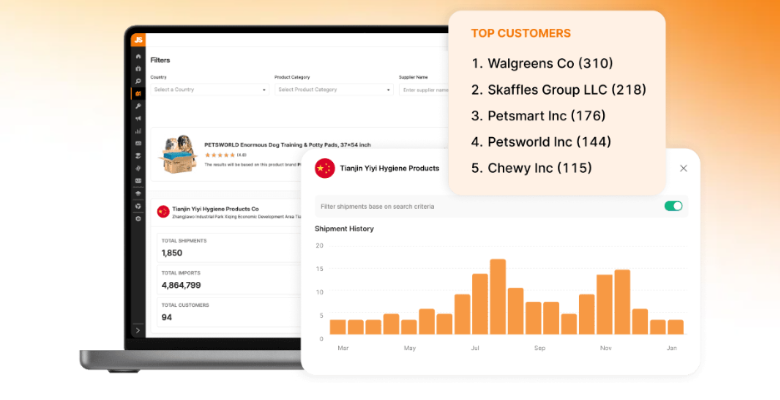Click the orange JS logo in sidebar
This screenshot has width=780, height=400.
(138, 40)
